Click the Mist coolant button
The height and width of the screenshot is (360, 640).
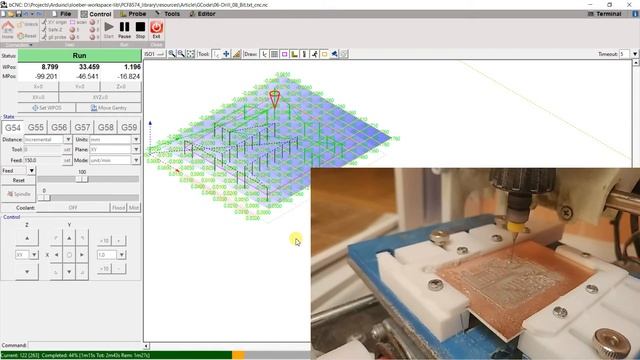(x=134, y=208)
